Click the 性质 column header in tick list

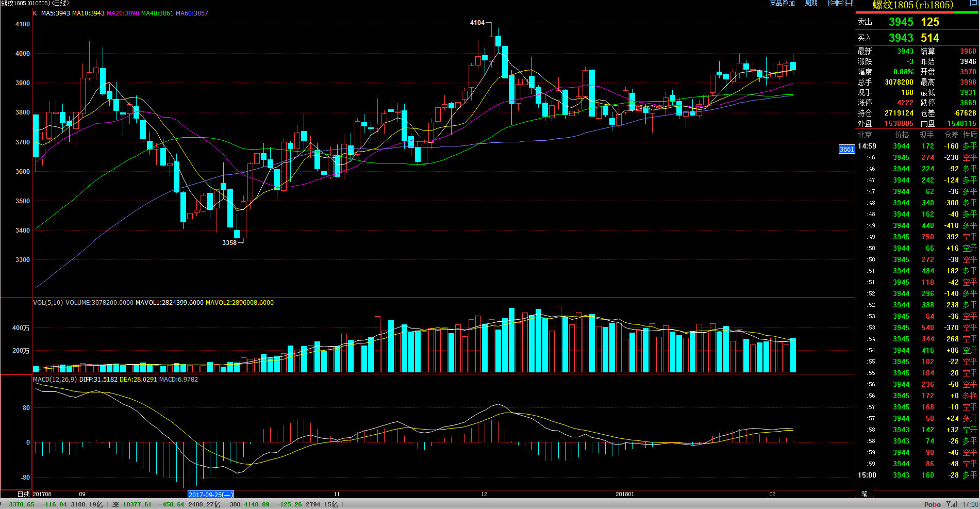970,135
